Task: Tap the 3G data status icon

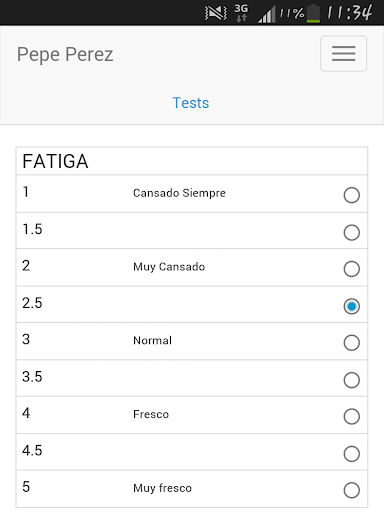Action: pos(241,13)
